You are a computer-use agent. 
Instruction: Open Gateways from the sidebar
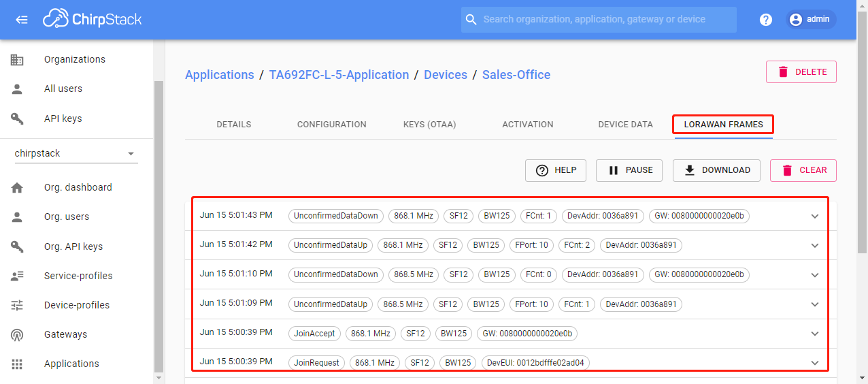point(65,334)
